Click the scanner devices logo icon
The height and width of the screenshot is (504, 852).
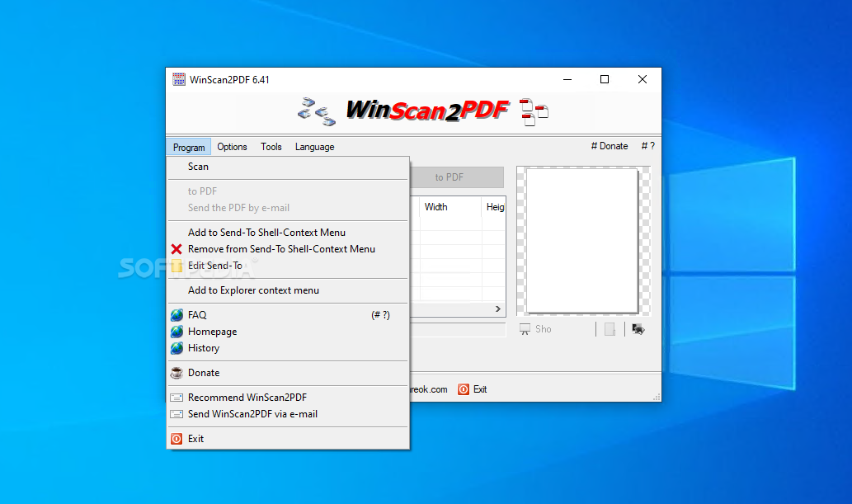pyautogui.click(x=317, y=111)
